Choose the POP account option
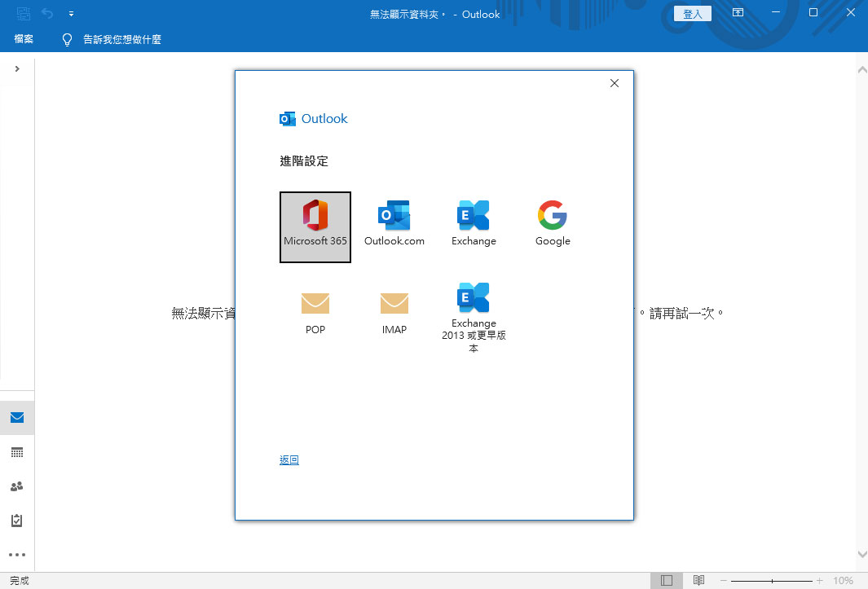Image resolution: width=868 pixels, height=589 pixels. (315, 314)
